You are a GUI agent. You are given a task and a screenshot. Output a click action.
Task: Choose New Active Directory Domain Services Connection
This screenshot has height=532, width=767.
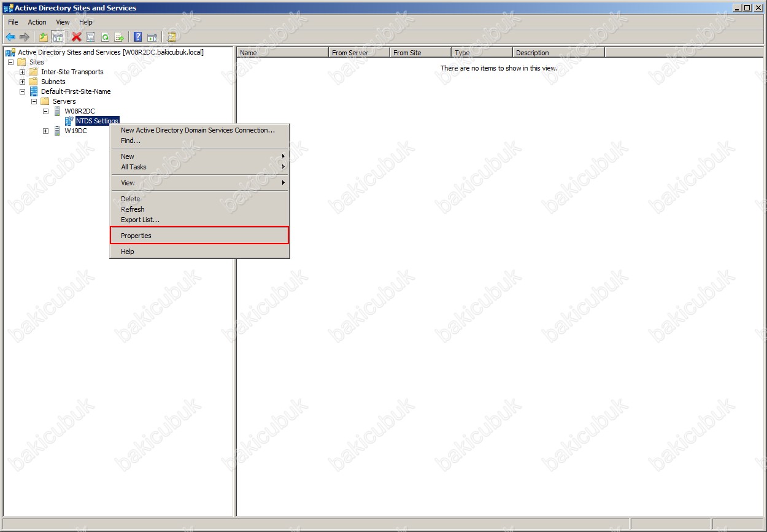coord(199,130)
